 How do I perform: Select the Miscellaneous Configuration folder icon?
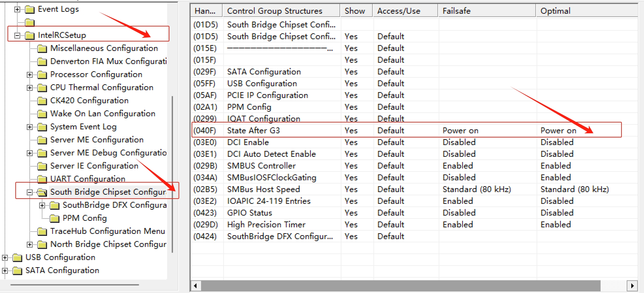click(42, 49)
